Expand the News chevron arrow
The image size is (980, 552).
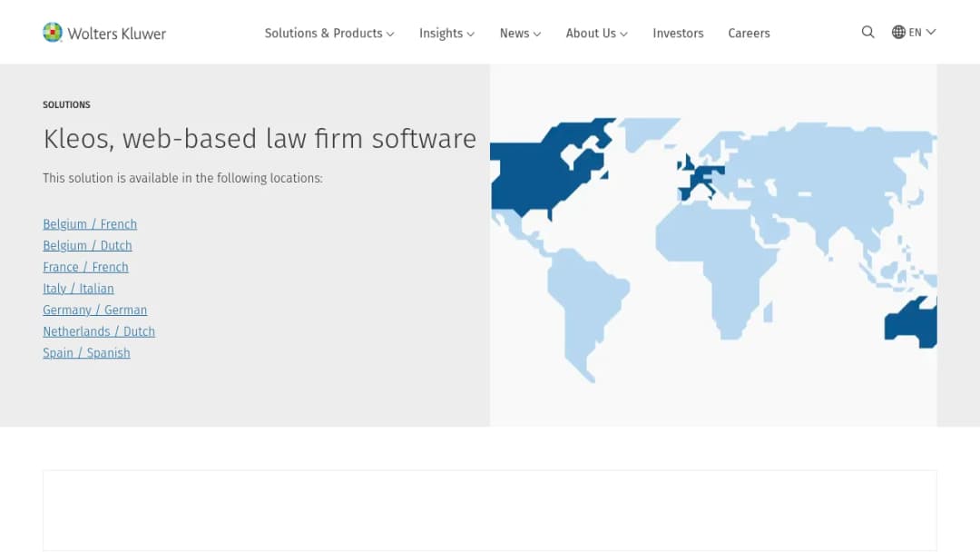(x=537, y=34)
